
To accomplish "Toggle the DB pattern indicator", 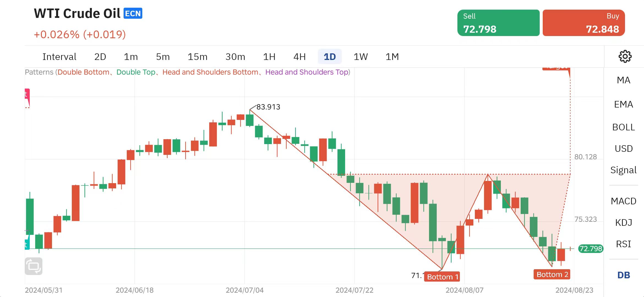I will tap(623, 275).
